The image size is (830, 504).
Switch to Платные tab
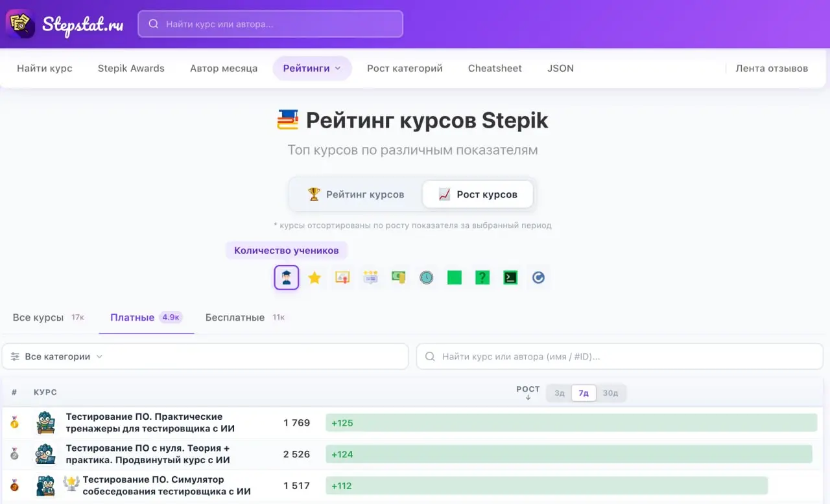point(147,317)
